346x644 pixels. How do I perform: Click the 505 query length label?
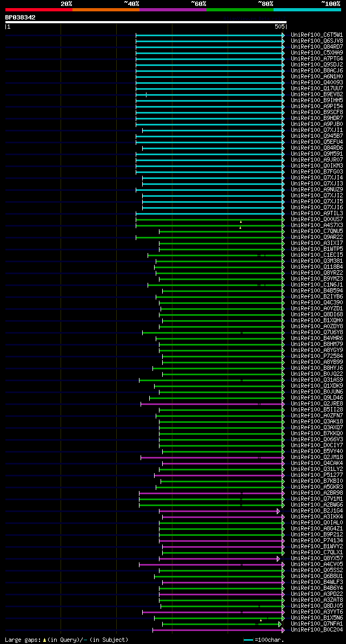280,26
